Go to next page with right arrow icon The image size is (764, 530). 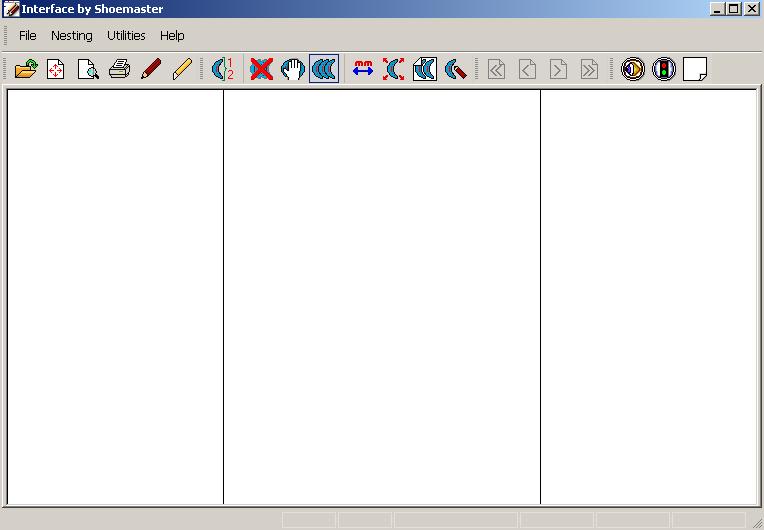(x=558, y=69)
